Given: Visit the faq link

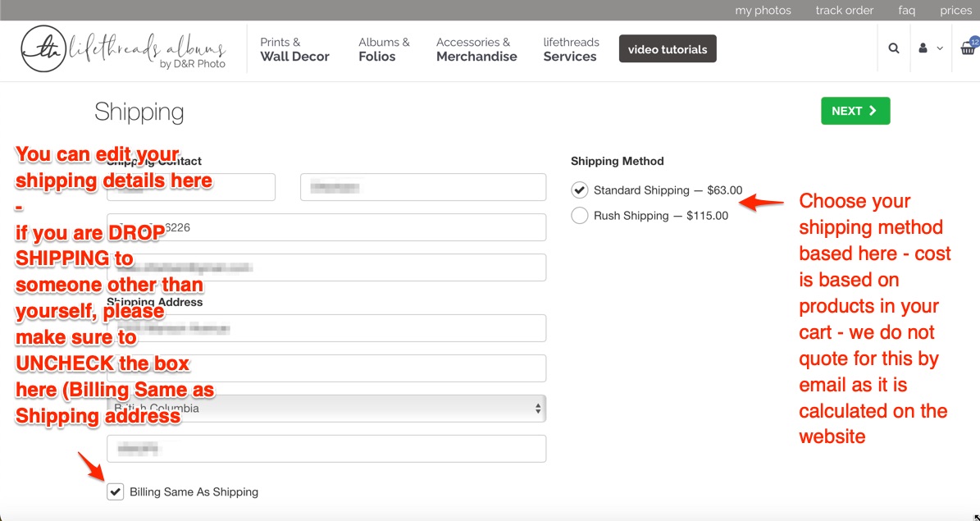Looking at the screenshot, I should pos(906,11).
